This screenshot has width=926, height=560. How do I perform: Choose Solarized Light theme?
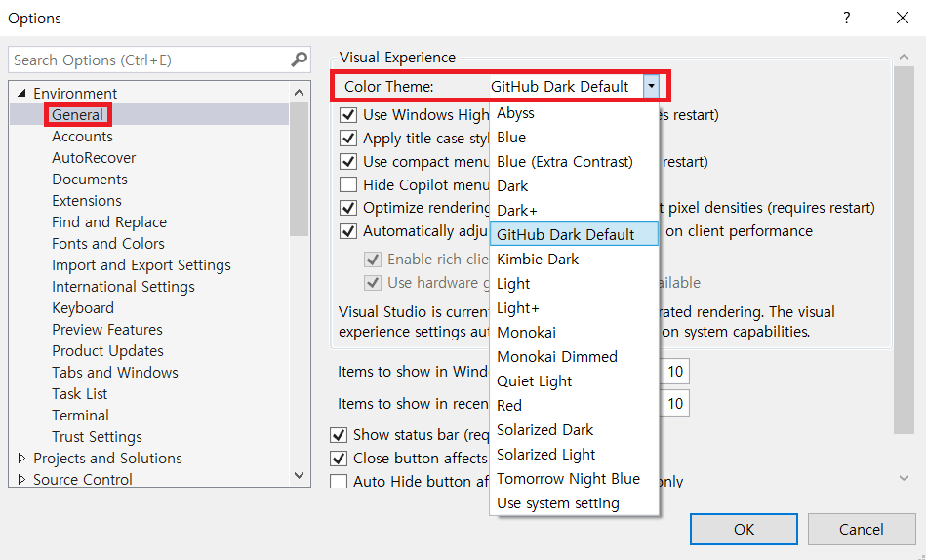574,455
